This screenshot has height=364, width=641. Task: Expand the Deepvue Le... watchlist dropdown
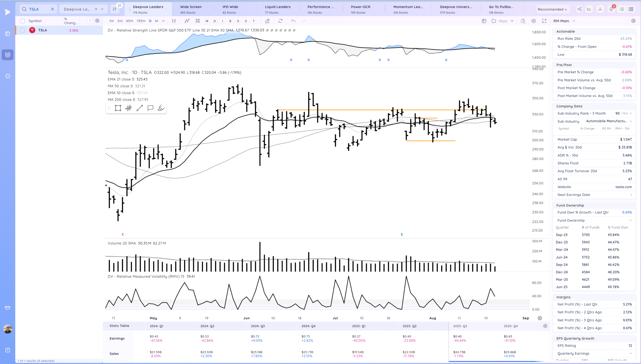pos(102,9)
